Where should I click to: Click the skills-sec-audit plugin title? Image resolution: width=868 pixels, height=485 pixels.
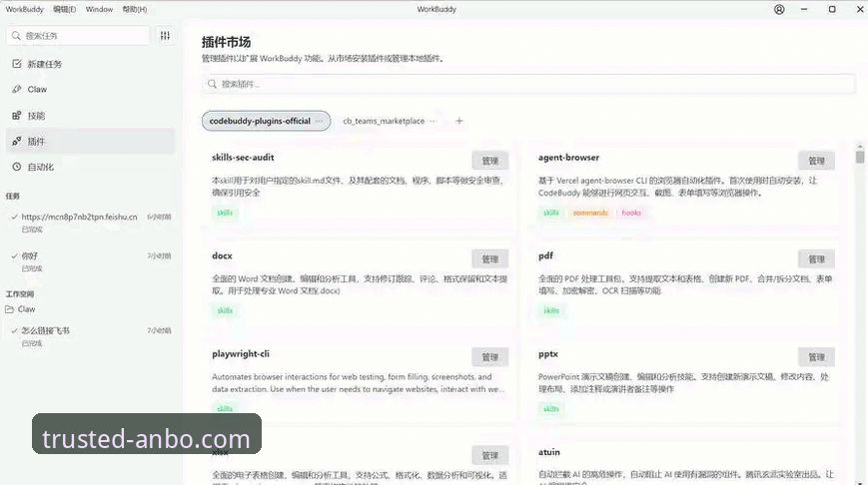[x=243, y=157]
